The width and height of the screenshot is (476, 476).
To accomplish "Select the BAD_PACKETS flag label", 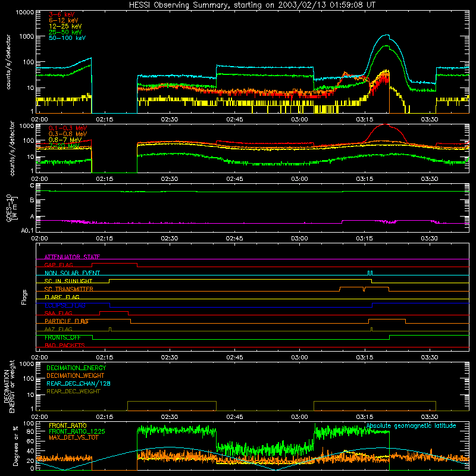I will pos(65,346).
